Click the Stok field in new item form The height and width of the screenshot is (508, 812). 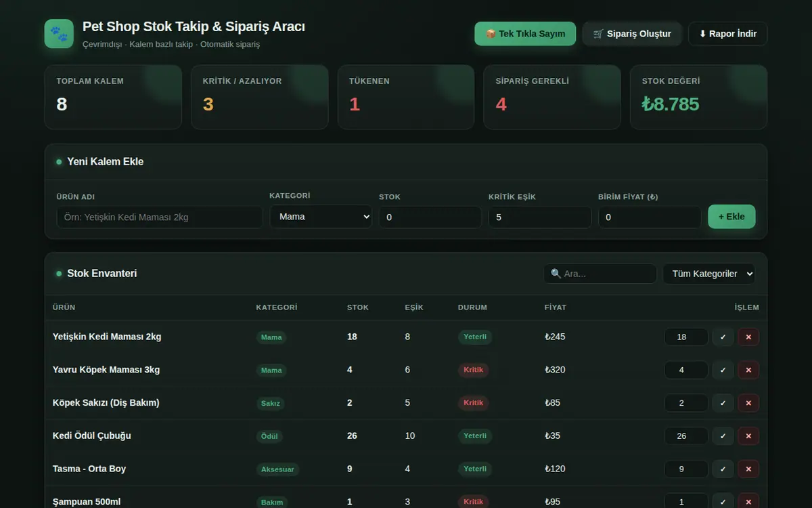tap(430, 217)
